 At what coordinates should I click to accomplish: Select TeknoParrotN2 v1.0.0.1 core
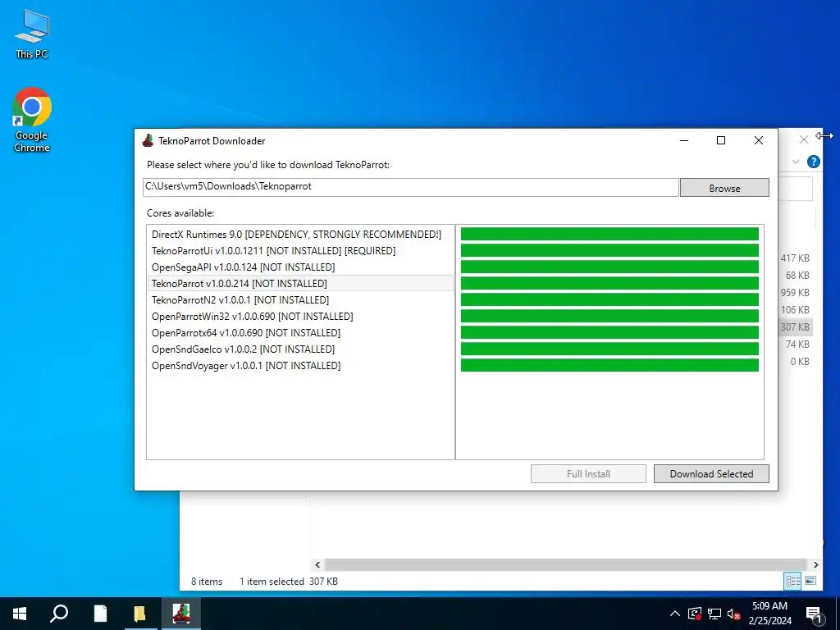[x=300, y=300]
